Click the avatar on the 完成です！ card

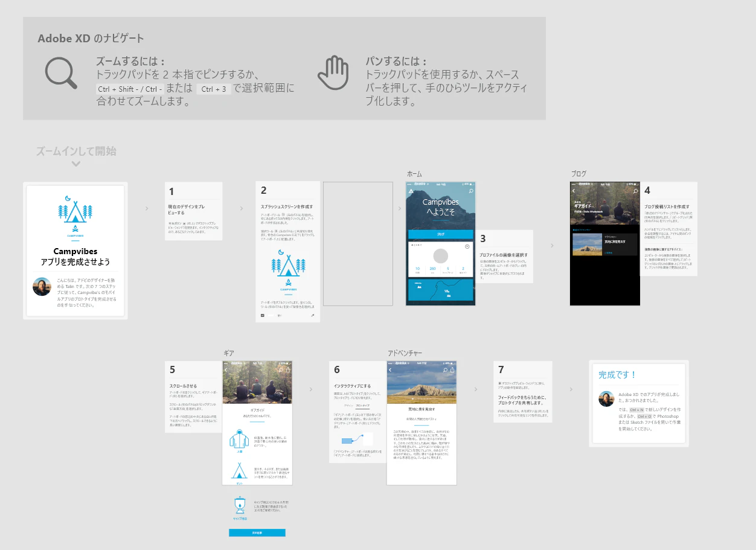pyautogui.click(x=606, y=398)
